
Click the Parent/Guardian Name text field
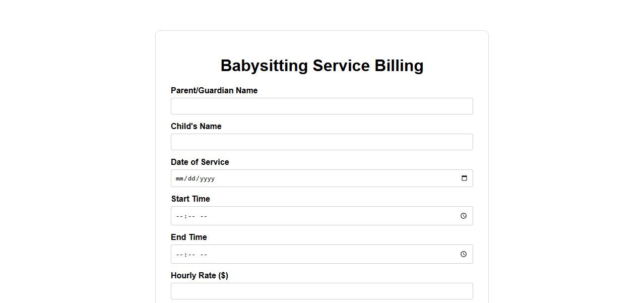(x=321, y=106)
